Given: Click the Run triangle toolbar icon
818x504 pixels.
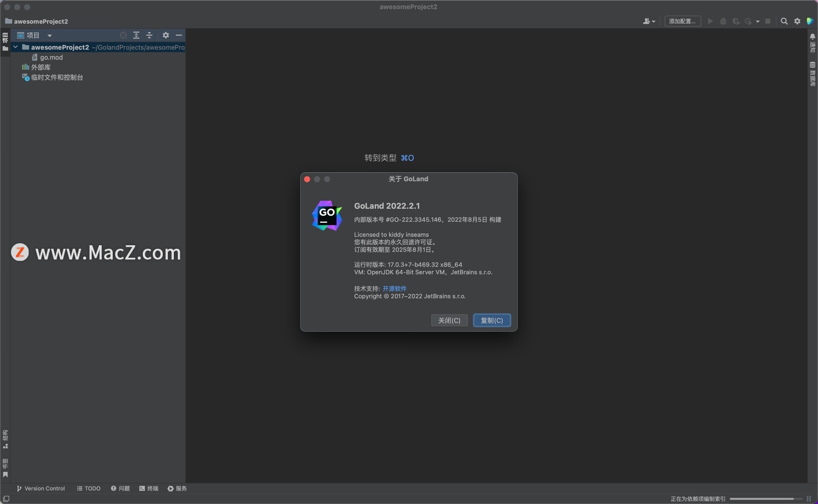Looking at the screenshot, I should click(710, 21).
